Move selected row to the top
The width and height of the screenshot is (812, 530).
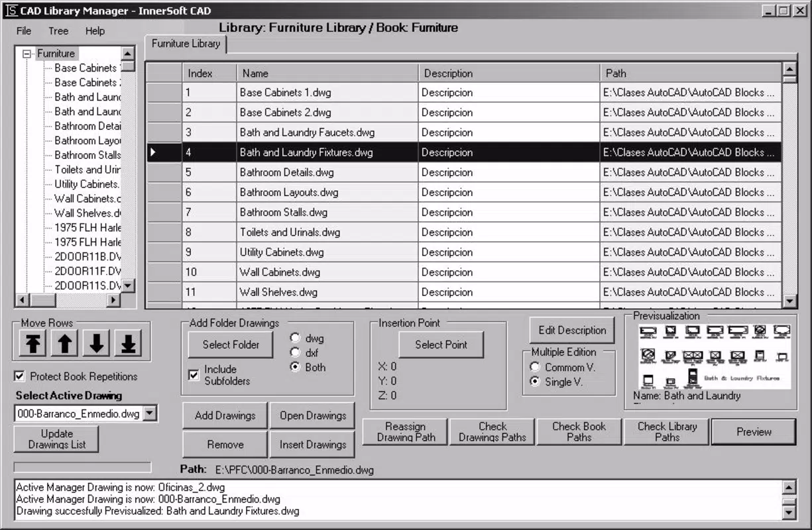coord(32,343)
